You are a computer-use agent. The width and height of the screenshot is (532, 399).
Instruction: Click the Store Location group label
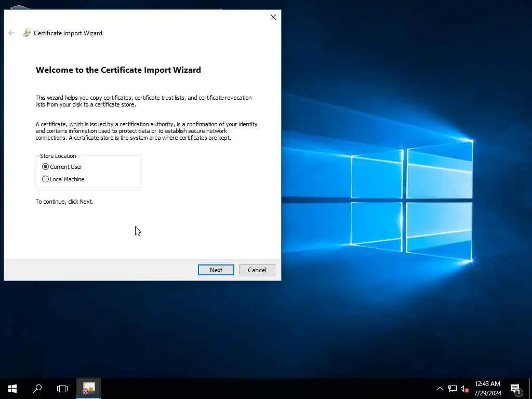click(58, 156)
